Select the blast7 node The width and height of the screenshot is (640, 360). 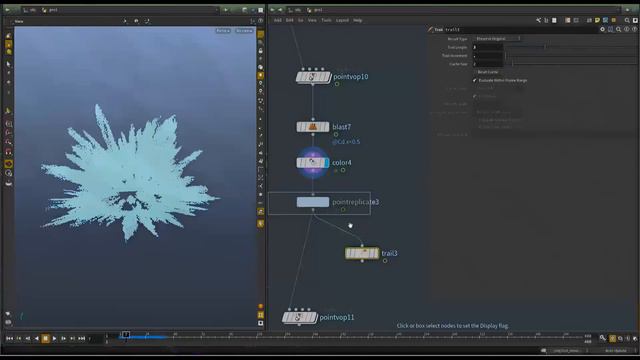(x=313, y=127)
